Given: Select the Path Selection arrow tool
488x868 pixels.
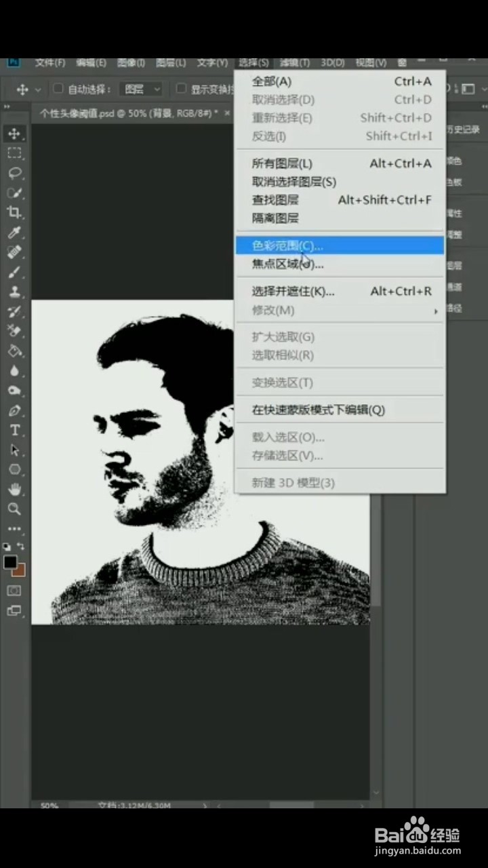Looking at the screenshot, I should tap(14, 450).
